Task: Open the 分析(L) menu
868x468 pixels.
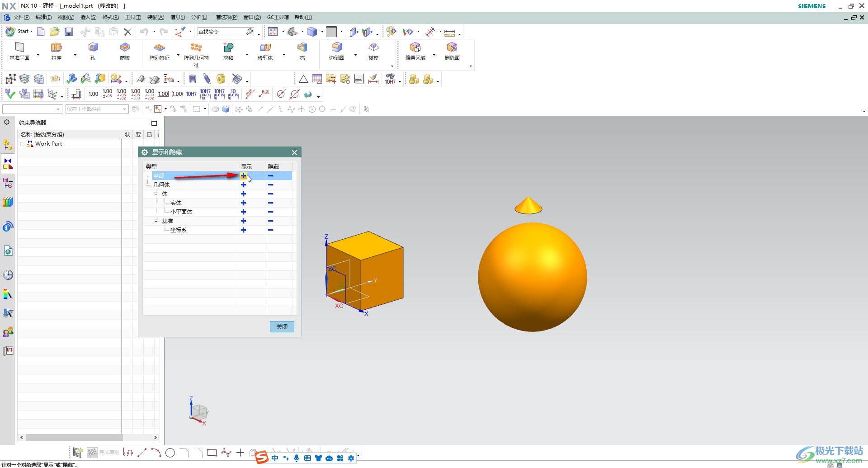Action: (x=199, y=17)
